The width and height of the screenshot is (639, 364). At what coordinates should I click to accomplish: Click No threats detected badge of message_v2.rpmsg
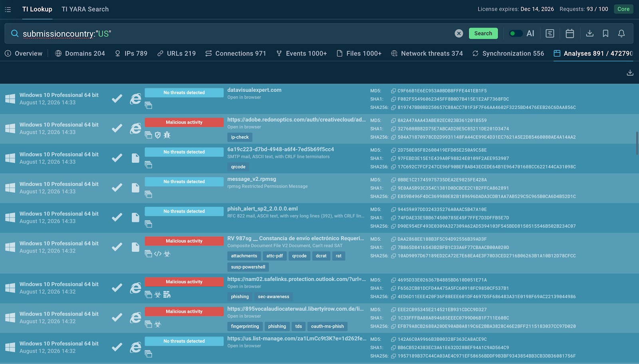(x=184, y=182)
